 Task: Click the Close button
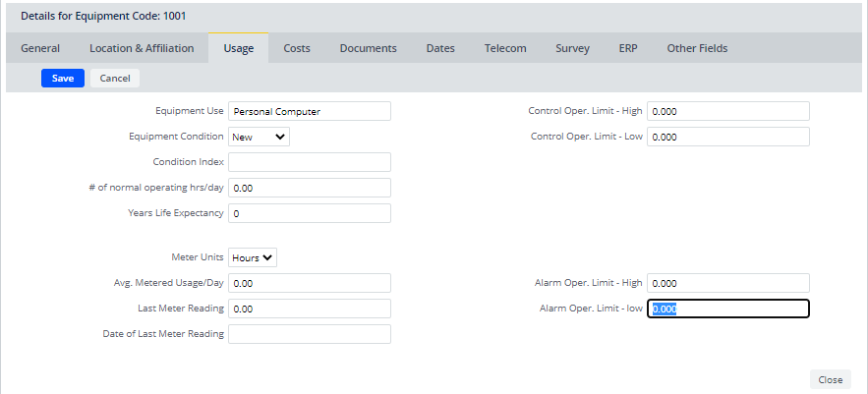[830, 379]
